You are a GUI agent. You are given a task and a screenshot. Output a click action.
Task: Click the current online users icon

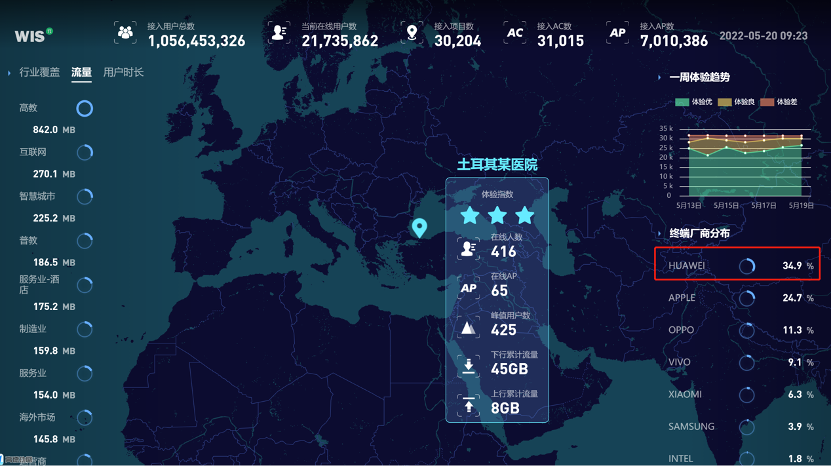(x=279, y=33)
